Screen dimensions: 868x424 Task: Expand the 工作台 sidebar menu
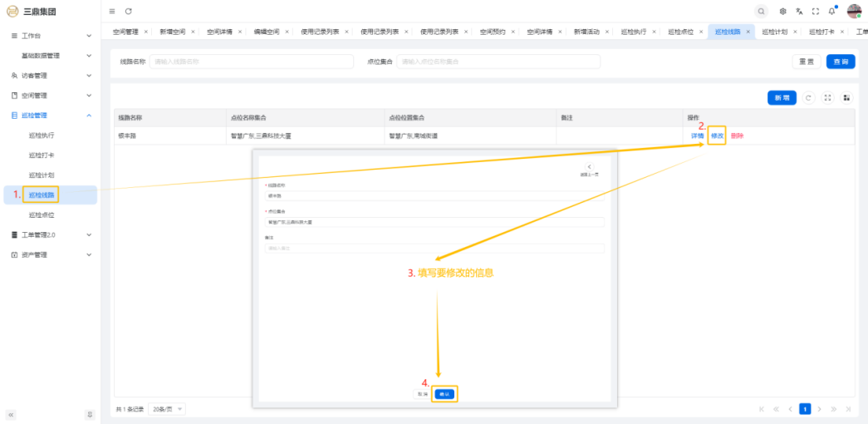point(50,36)
